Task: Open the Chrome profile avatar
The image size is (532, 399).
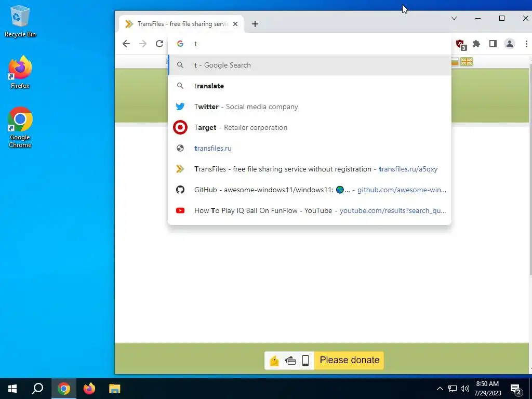Action: [x=510, y=44]
